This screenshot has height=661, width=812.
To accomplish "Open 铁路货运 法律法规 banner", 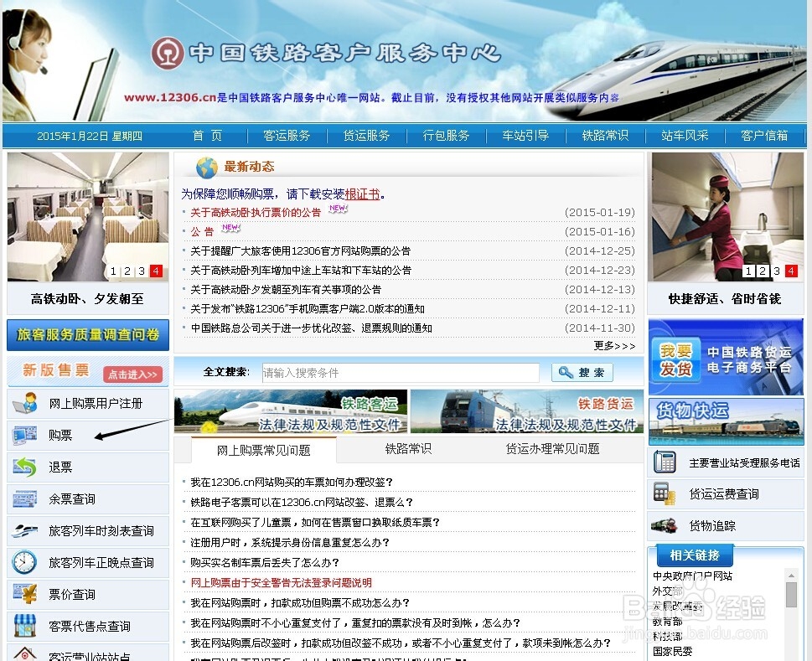I will (526, 411).
